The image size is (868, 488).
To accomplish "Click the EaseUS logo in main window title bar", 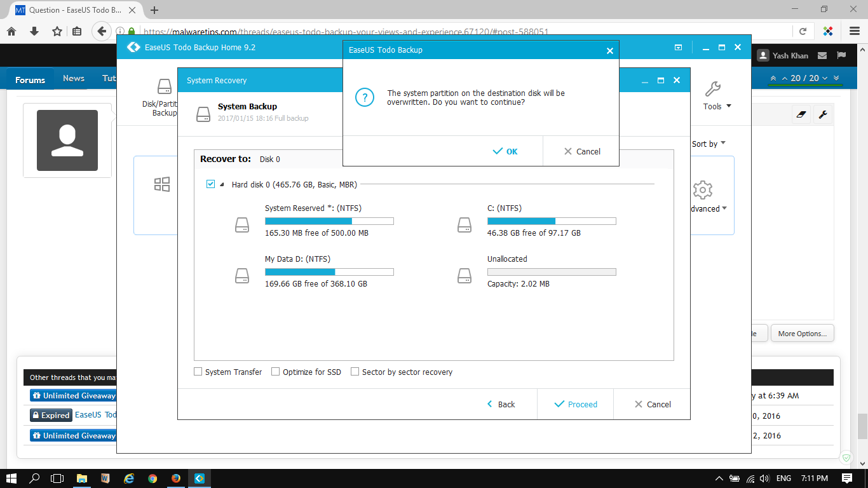I will pos(133,47).
